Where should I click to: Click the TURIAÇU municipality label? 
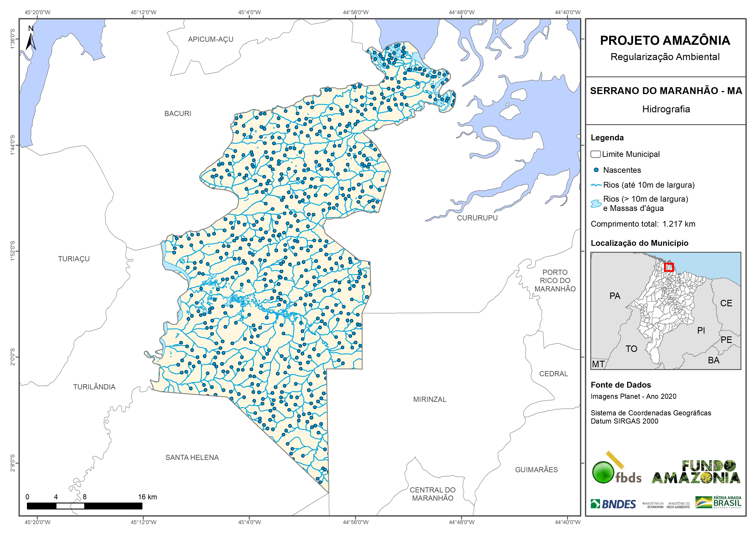click(74, 259)
